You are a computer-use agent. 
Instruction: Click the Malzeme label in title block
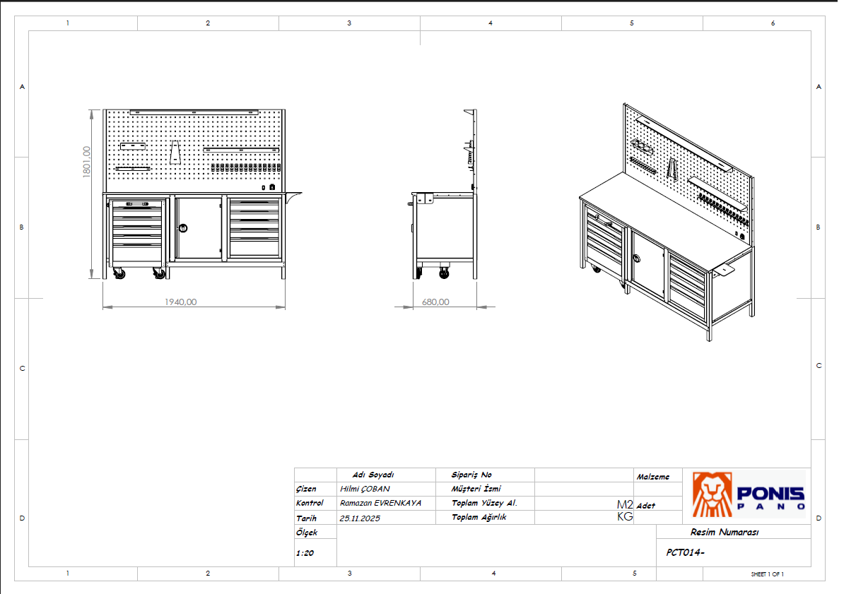652,477
